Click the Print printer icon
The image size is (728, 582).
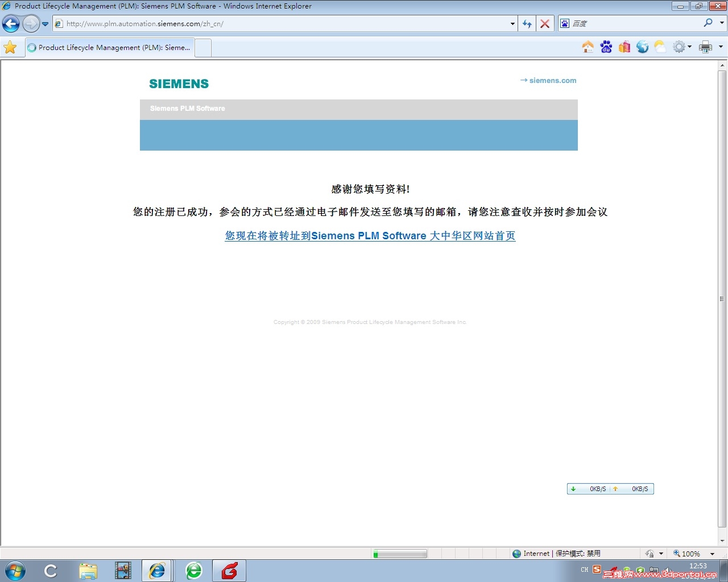pos(706,47)
